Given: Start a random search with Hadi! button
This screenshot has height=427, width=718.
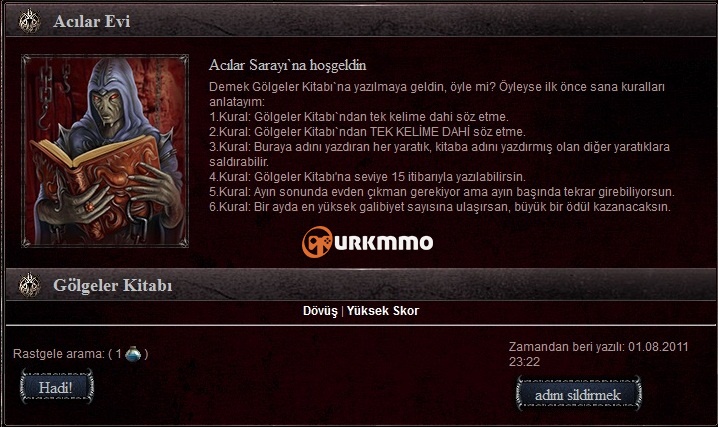Looking at the screenshot, I should [57, 387].
